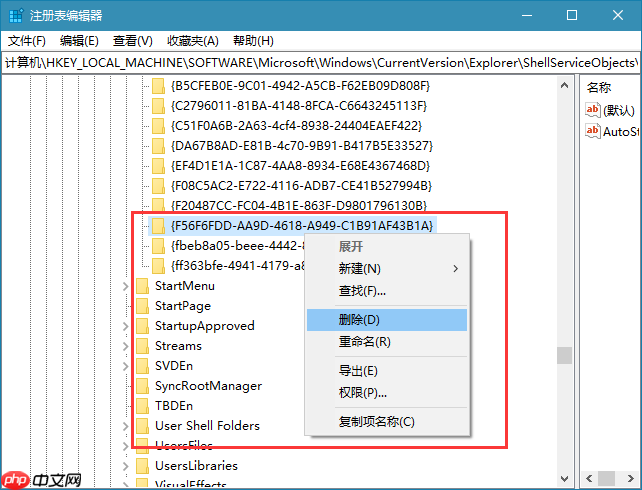Click folder icon of {fbeb8a05-beee-4442 key

(x=158, y=246)
